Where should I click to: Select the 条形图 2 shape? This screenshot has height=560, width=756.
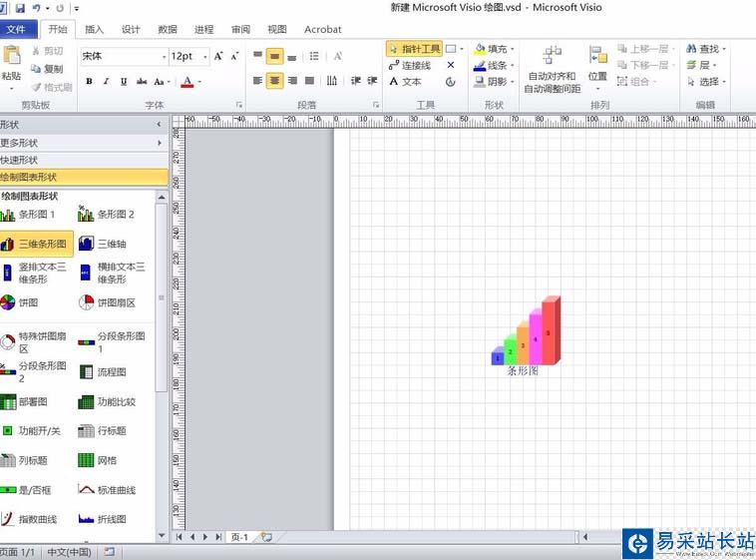point(107,215)
